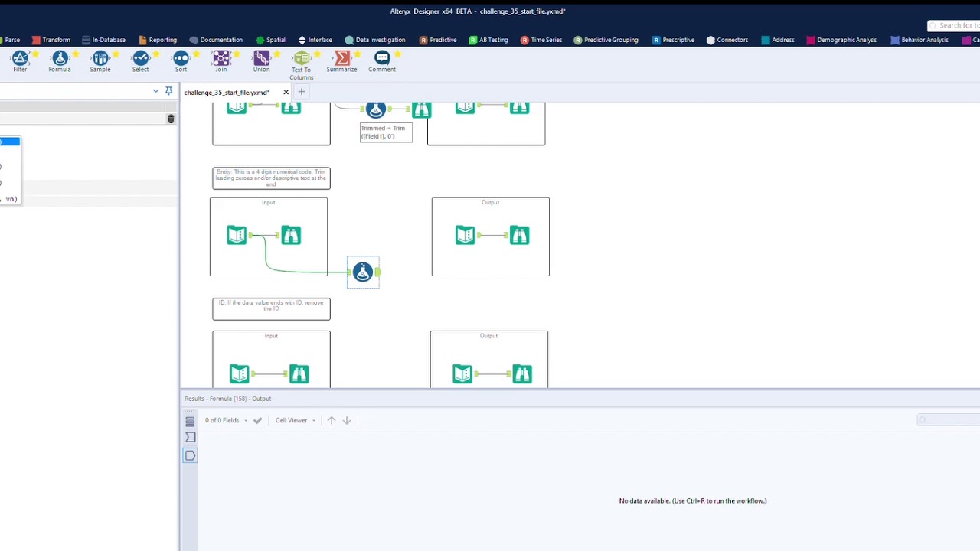Expand the Cell Viewer dropdown
The height and width of the screenshot is (551, 980).
(x=296, y=420)
